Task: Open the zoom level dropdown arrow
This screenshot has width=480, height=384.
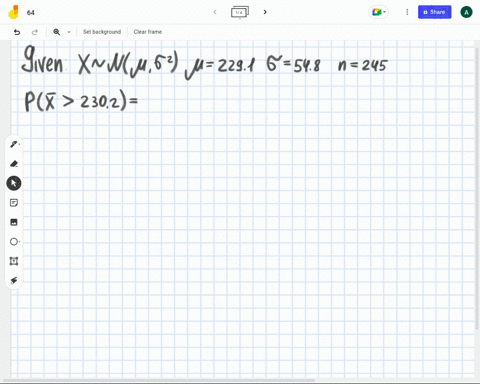Action: coord(69,32)
